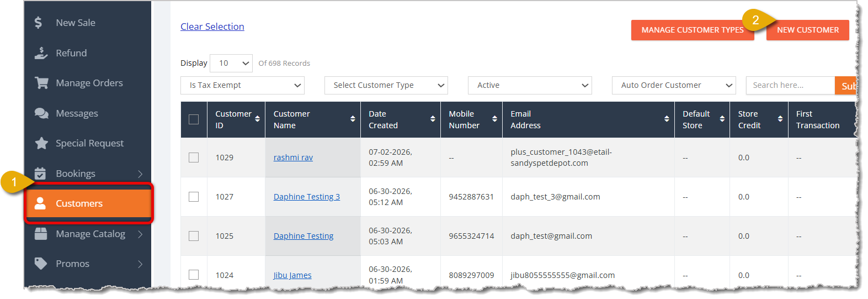The width and height of the screenshot is (868, 299).
Task: Sort by Default Store column arrows
Action: pyautogui.click(x=722, y=119)
